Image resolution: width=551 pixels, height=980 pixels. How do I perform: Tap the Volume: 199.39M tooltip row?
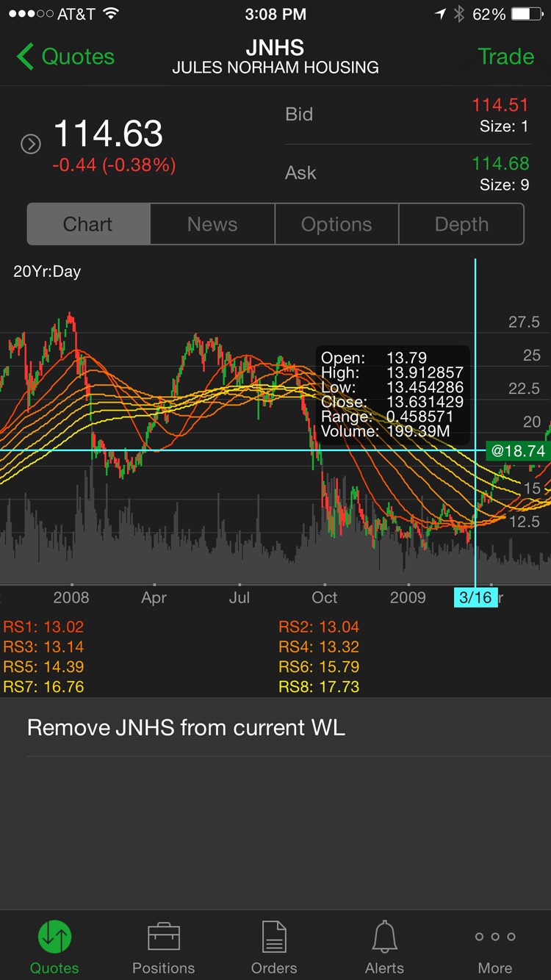386,431
